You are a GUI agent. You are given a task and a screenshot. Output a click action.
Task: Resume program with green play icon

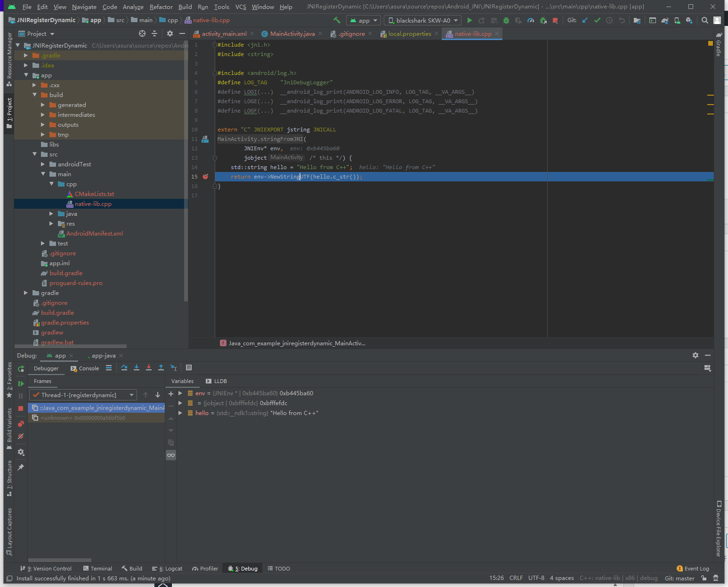click(x=21, y=383)
